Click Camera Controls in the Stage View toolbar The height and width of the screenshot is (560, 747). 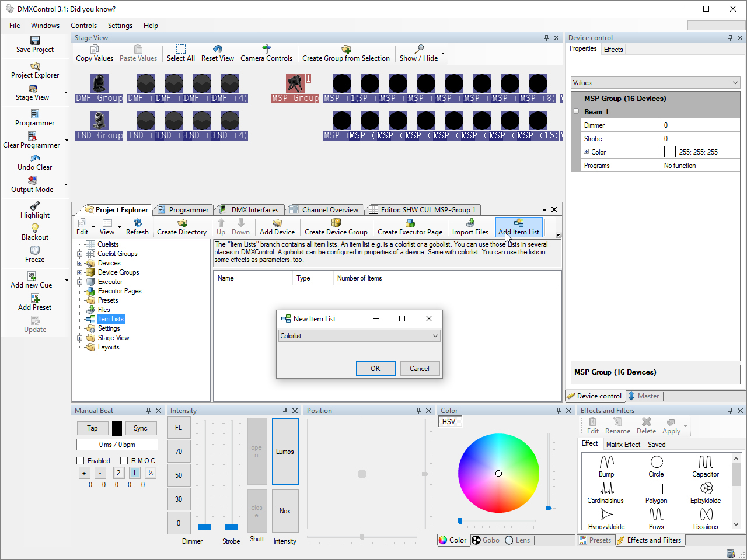[x=266, y=53]
